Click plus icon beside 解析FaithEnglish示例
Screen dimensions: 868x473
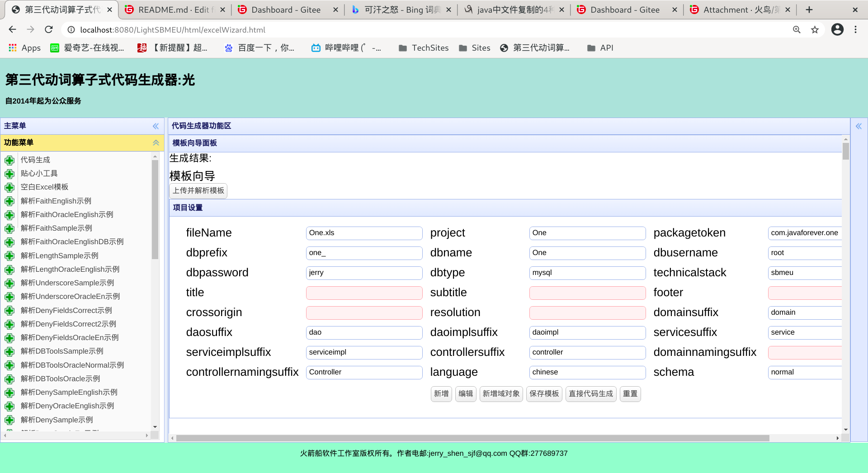[x=9, y=201]
